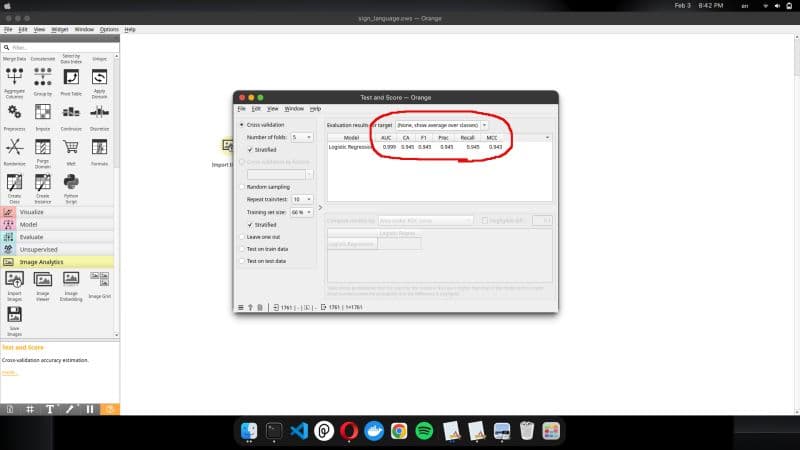Select the Melt shopping cart widget icon

(x=71, y=147)
